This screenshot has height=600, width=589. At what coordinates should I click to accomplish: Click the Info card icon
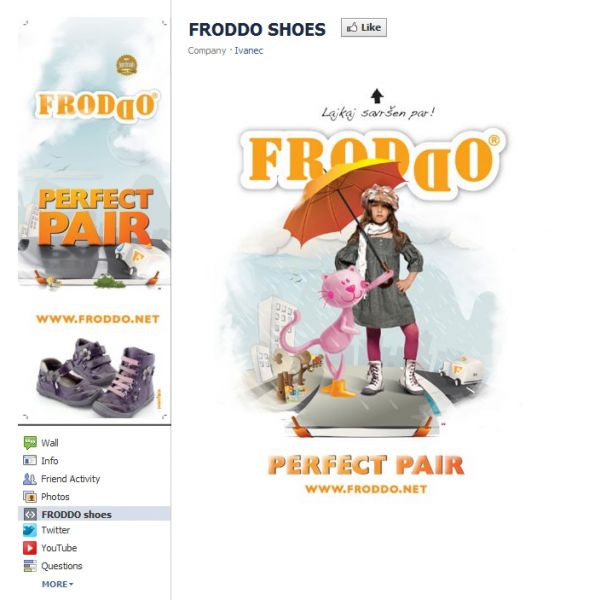pos(30,460)
